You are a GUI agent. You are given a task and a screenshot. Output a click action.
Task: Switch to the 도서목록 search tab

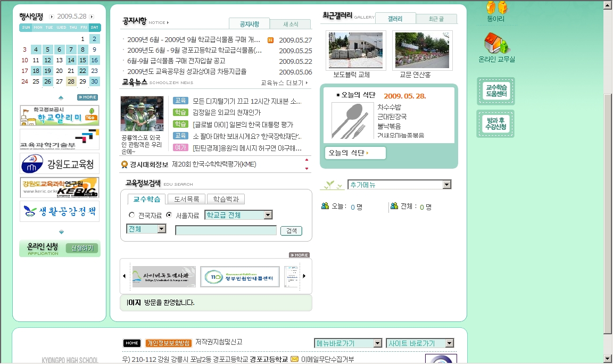(x=186, y=200)
